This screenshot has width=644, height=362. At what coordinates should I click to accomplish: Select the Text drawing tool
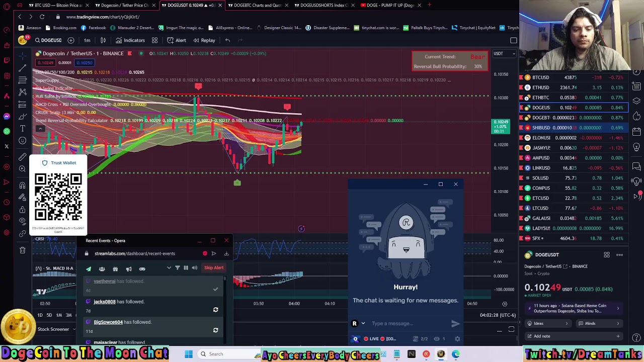[22, 129]
